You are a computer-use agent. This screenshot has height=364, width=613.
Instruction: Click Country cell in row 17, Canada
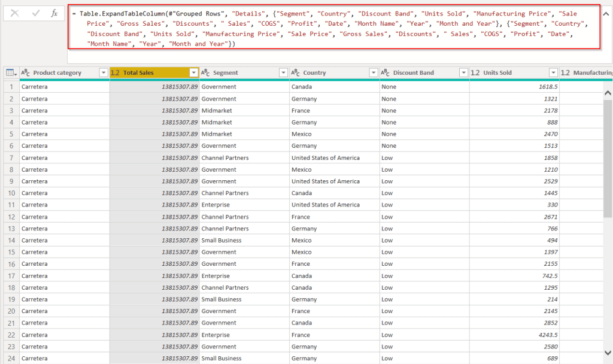(x=334, y=275)
